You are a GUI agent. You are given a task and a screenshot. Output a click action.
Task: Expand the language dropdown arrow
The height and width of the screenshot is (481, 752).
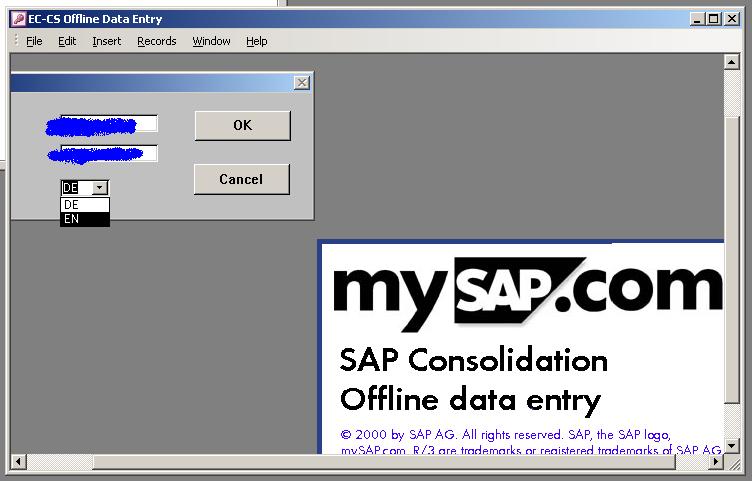pos(99,188)
